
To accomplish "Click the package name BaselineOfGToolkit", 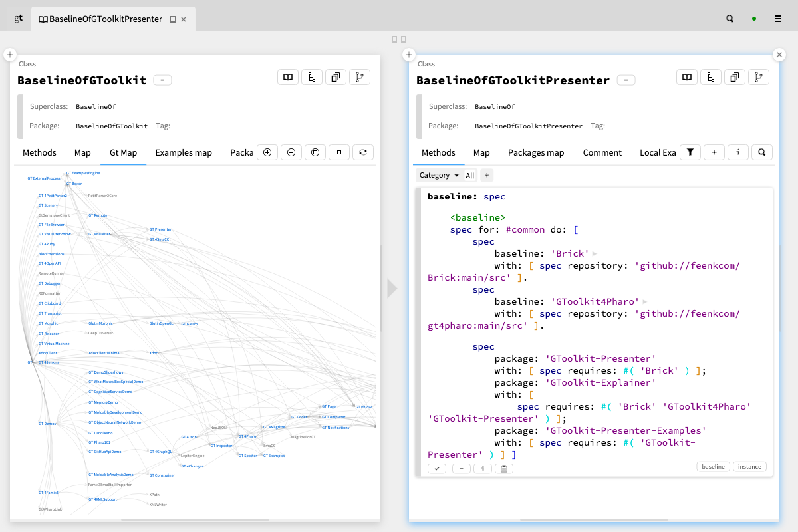I will coord(112,126).
